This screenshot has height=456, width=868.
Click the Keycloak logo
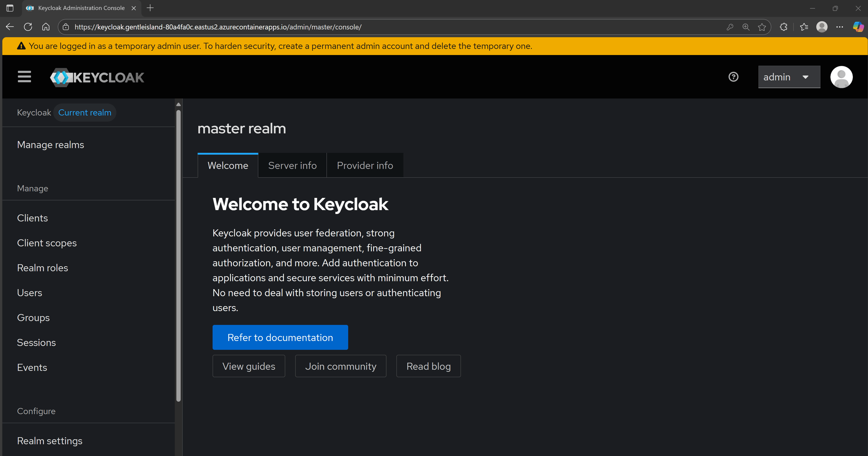point(97,77)
